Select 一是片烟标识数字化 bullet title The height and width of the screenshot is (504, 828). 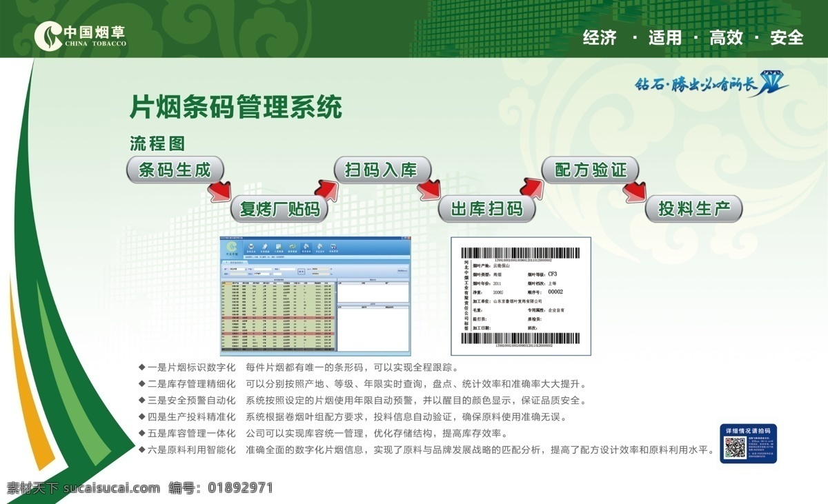pyautogui.click(x=192, y=367)
